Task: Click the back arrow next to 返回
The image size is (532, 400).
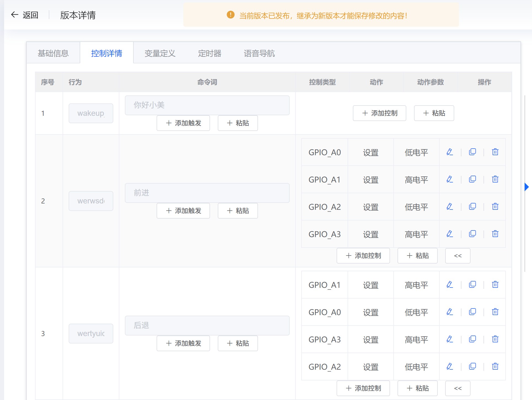Action: click(x=14, y=15)
